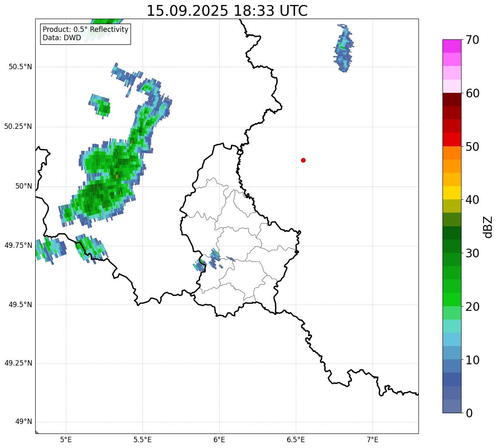Image resolution: width=498 pixels, height=448 pixels.
Task: Click the colorbar tick label 30
Action: coord(472,253)
